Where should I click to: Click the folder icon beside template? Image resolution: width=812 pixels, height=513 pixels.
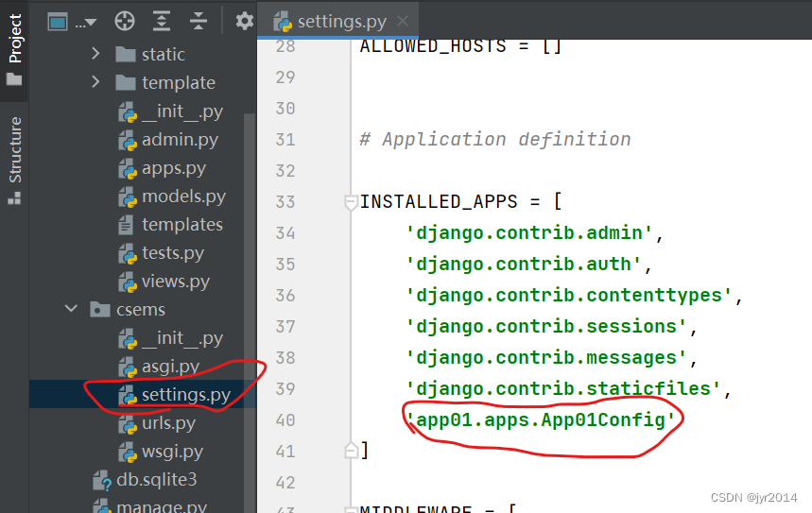coord(126,82)
